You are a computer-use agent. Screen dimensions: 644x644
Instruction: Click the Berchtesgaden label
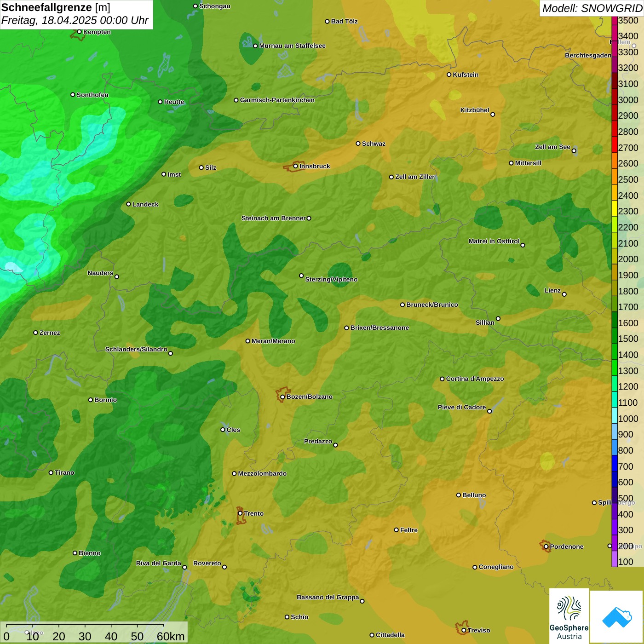tap(588, 55)
